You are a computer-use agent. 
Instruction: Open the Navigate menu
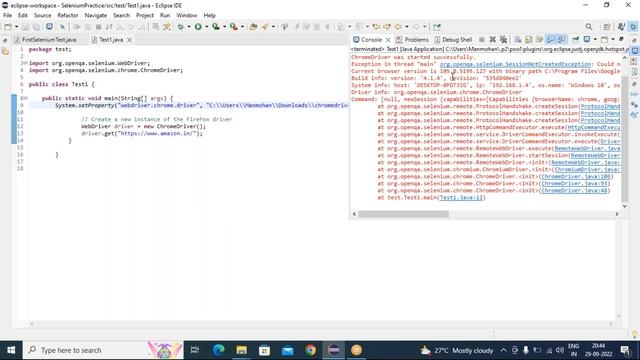coord(96,15)
